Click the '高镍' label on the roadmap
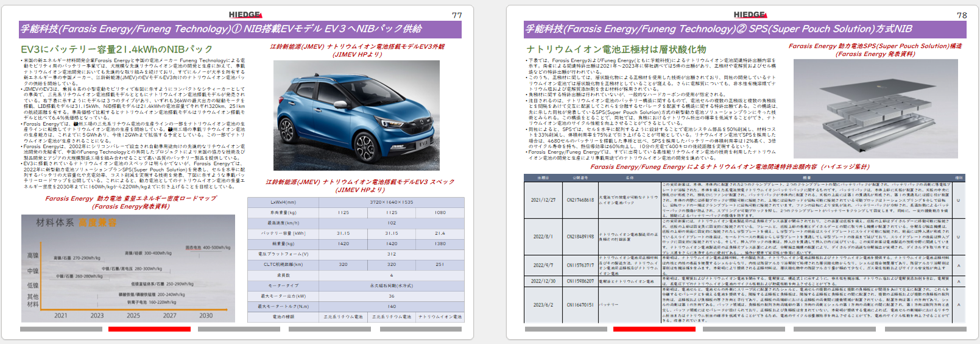This screenshot has width=980, height=344. click(33, 256)
